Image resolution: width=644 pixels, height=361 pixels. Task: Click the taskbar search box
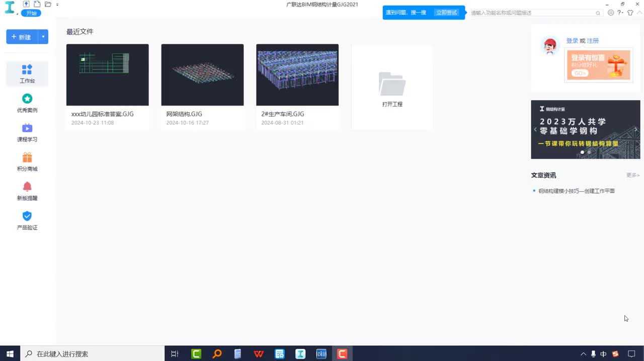92,354
